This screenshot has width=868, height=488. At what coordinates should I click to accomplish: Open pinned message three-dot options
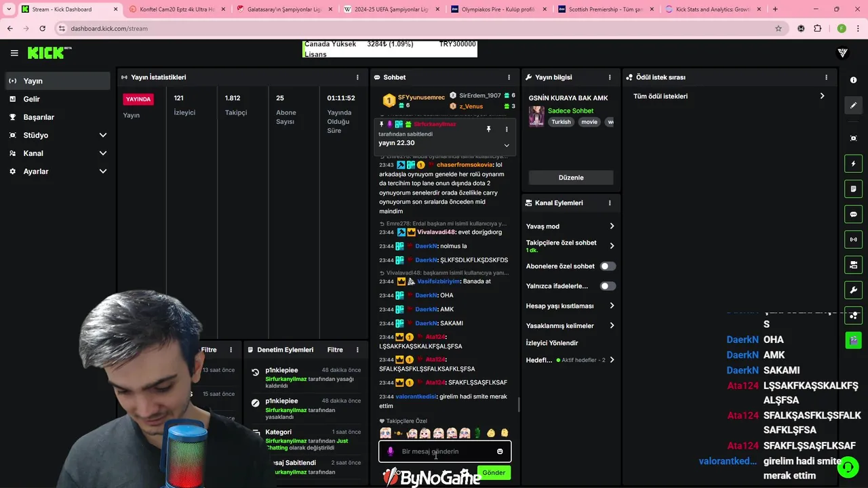pyautogui.click(x=506, y=129)
